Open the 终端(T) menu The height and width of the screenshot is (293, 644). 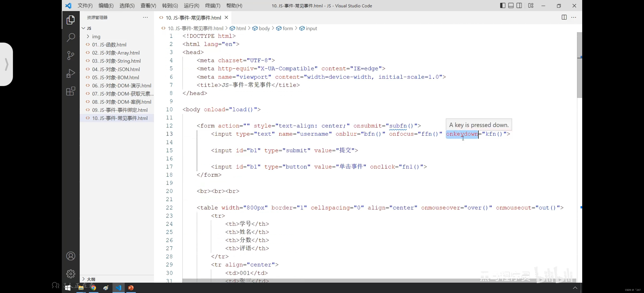212,5
